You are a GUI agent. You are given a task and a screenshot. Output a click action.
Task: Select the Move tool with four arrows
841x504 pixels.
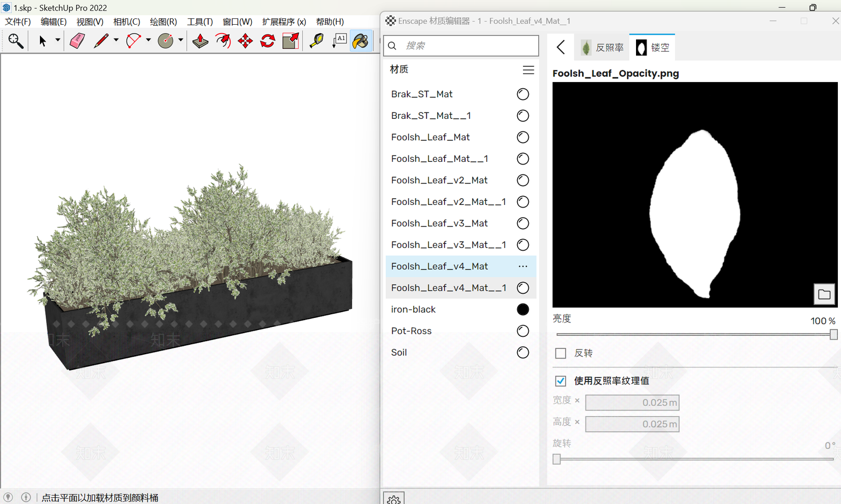245,41
